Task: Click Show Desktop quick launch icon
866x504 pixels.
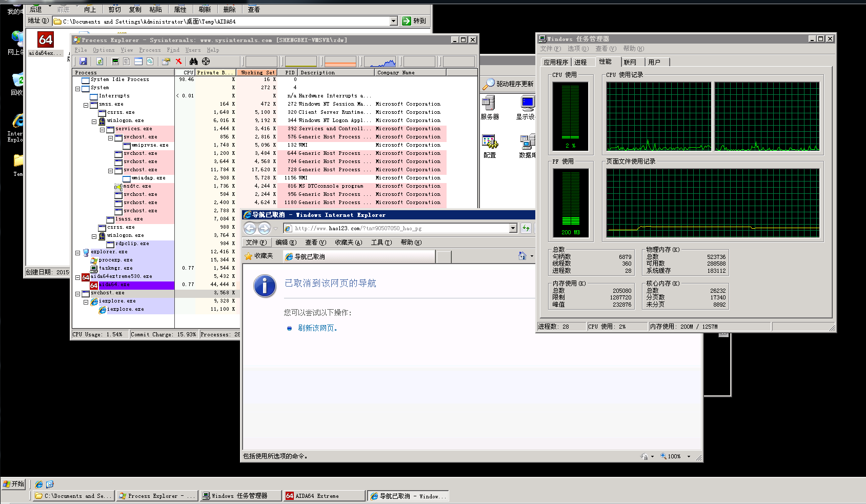Action: coord(50,484)
